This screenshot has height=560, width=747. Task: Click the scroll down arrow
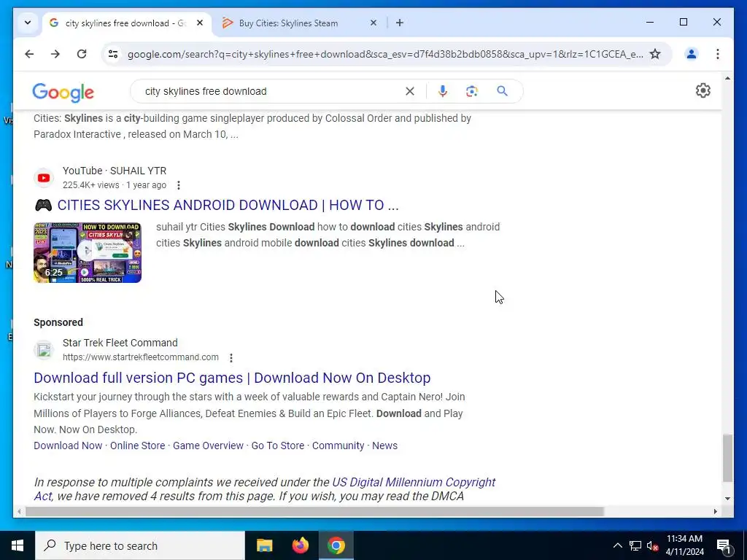tap(727, 499)
